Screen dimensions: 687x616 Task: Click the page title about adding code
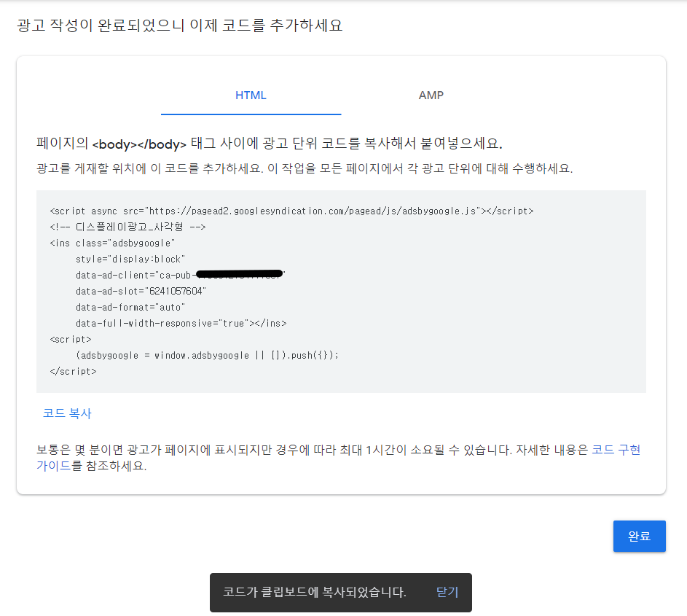pos(180,26)
